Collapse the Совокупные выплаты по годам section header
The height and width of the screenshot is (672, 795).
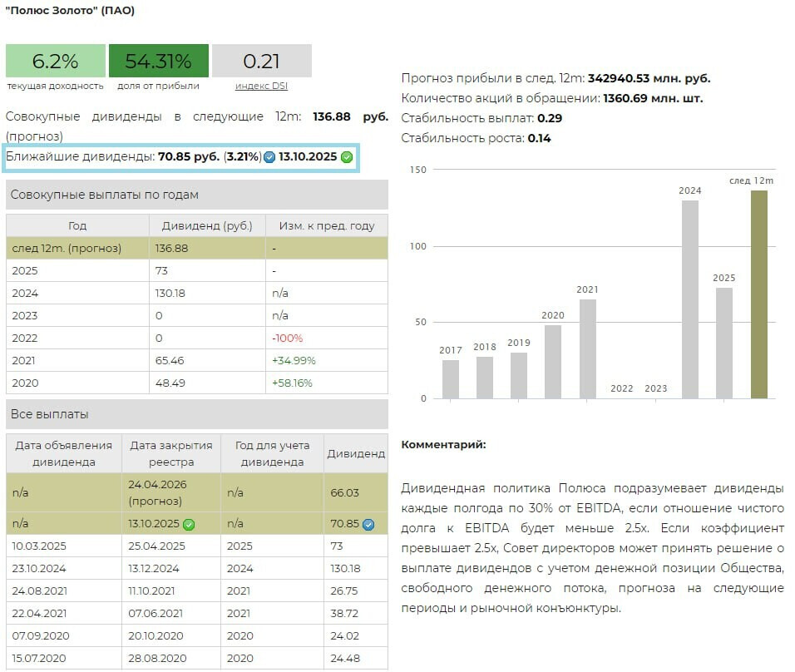coord(196,195)
